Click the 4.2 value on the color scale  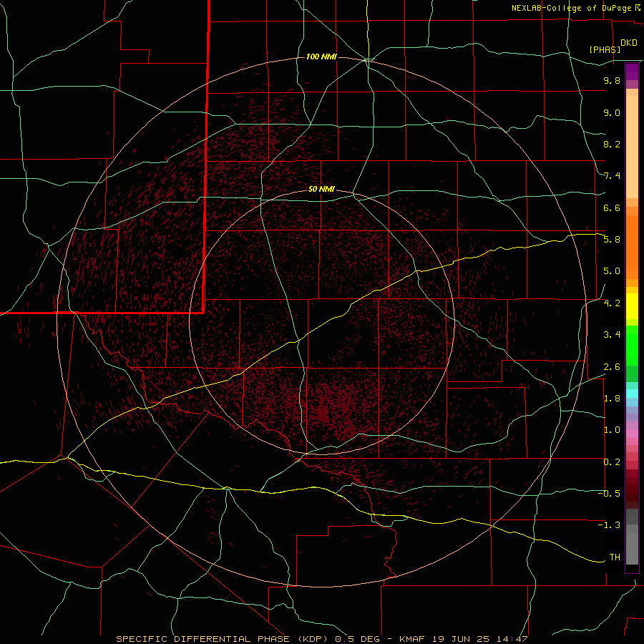[612, 303]
